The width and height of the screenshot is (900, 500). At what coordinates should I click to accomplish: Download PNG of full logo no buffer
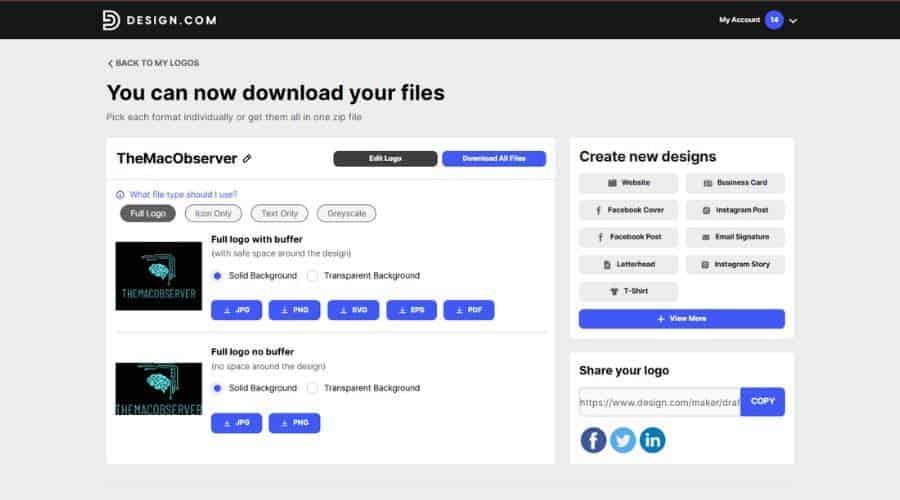coord(294,423)
